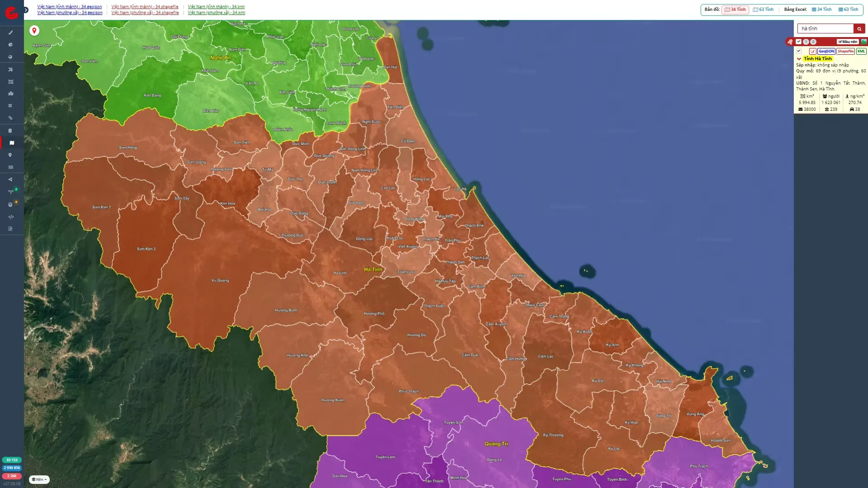Open the globe sidebar item
Screen dimensions: 868x488
tap(10, 57)
